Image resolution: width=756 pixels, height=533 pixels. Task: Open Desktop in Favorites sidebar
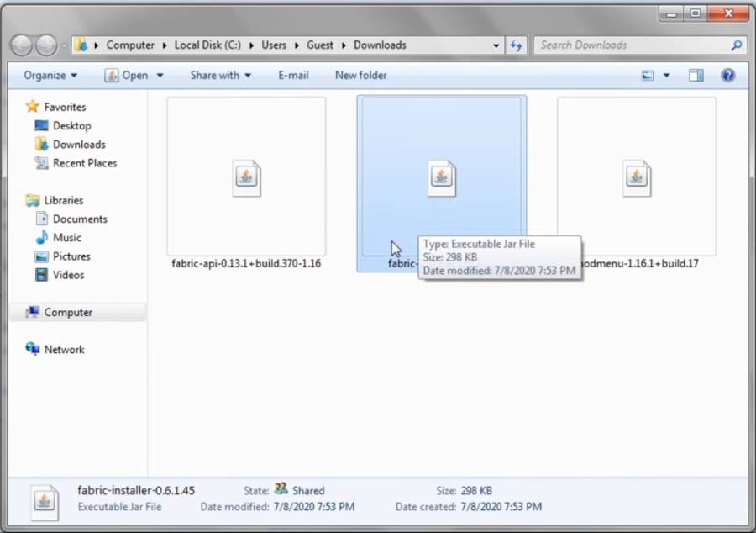[71, 125]
